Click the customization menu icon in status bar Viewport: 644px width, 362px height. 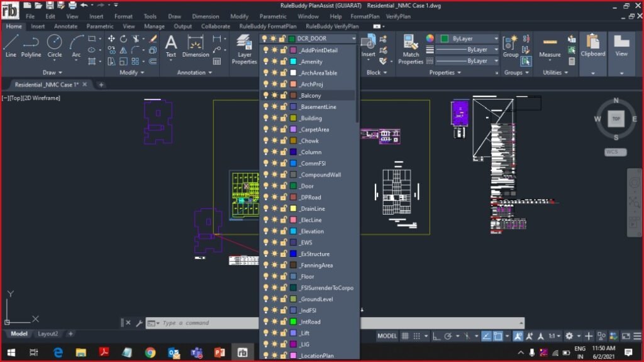(x=637, y=336)
